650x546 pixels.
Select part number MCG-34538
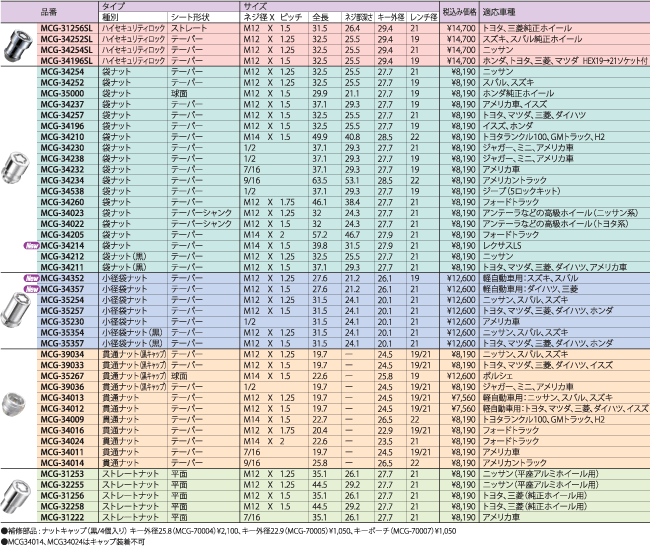click(x=62, y=191)
